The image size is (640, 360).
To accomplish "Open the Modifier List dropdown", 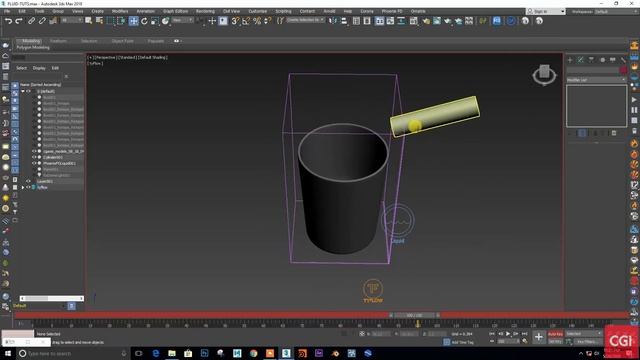I will pos(596,80).
